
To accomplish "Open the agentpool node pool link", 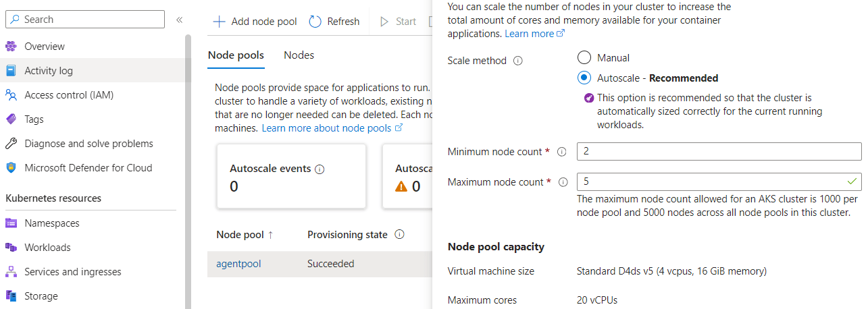I will coord(238,264).
